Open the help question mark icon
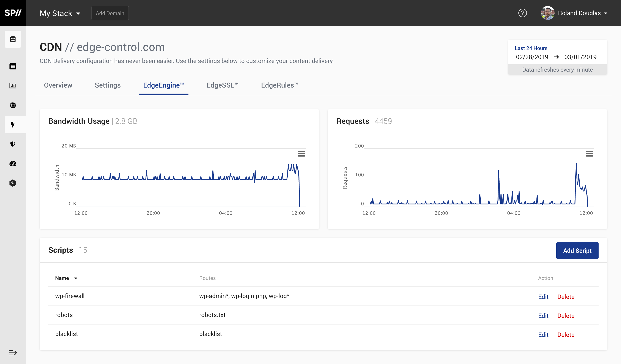Viewport: 621px width, 364px height. [523, 13]
